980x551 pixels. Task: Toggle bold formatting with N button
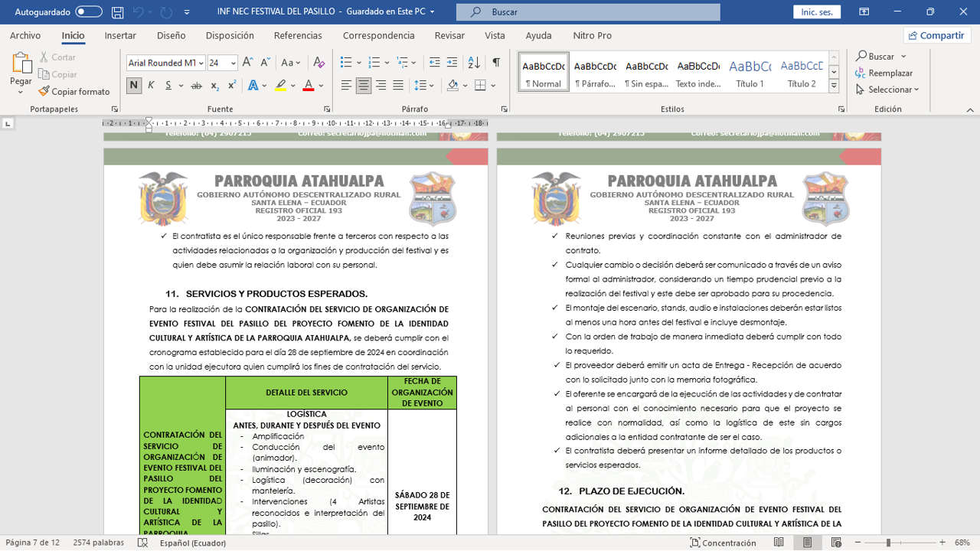134,86
